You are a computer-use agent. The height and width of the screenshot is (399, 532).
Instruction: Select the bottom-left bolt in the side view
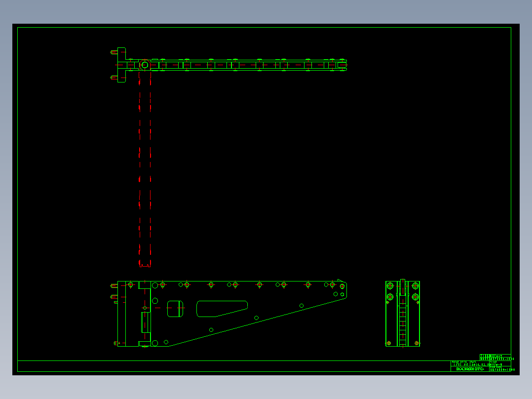point(389,343)
